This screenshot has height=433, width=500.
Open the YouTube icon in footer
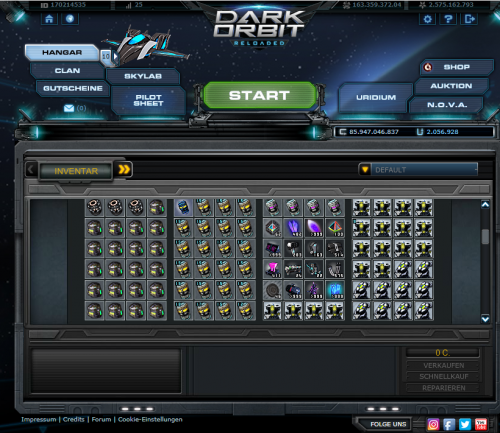pyautogui.click(x=481, y=424)
